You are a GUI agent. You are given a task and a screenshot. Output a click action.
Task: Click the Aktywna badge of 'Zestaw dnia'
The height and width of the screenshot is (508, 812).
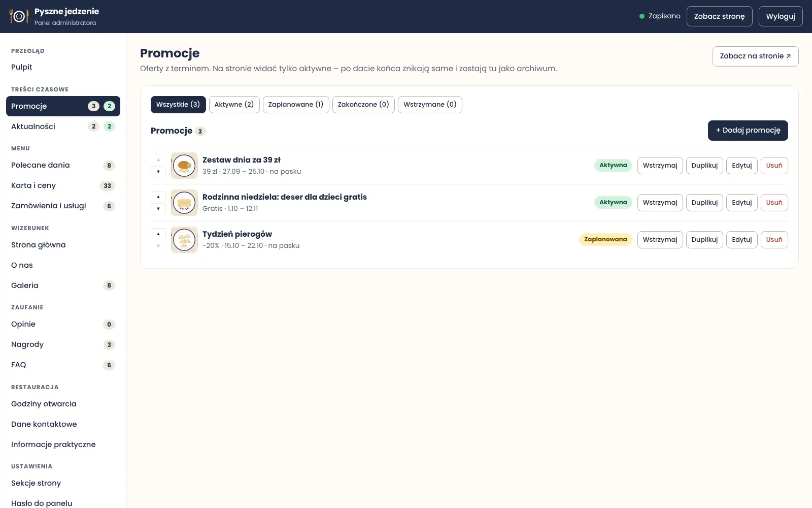click(613, 166)
